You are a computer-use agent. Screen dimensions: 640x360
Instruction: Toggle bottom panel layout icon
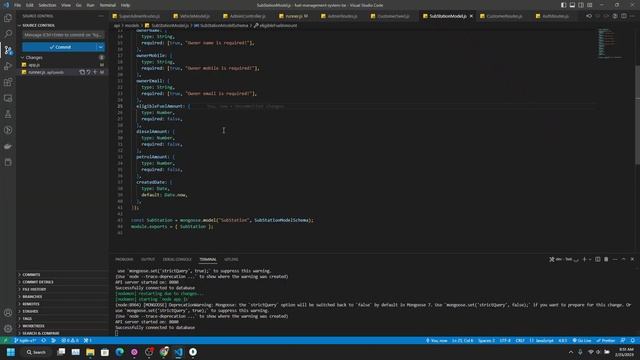pyautogui.click(x=572, y=5)
